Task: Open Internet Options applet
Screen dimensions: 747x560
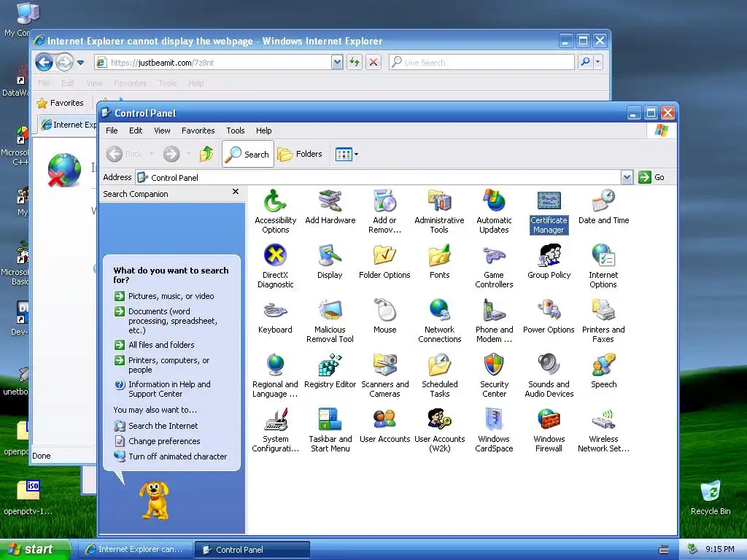Action: coord(603,266)
